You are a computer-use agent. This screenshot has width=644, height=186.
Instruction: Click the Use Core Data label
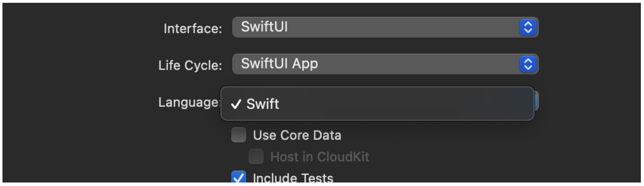pyautogui.click(x=297, y=135)
